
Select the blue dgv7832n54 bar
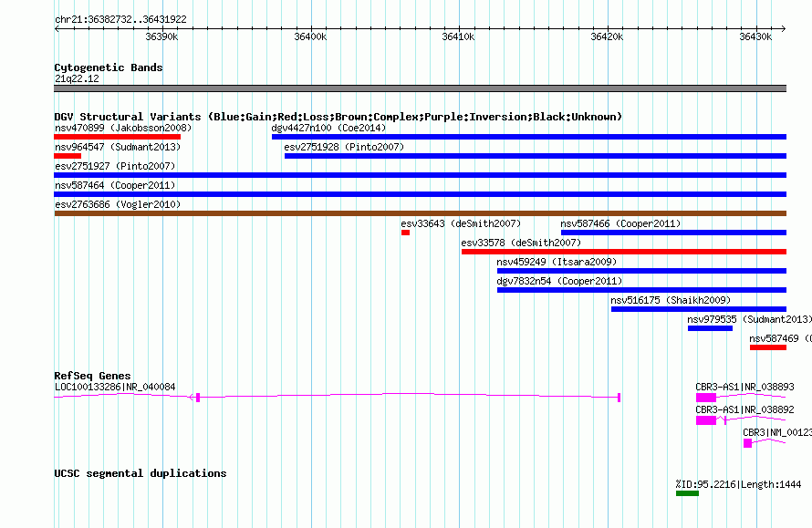click(641, 290)
